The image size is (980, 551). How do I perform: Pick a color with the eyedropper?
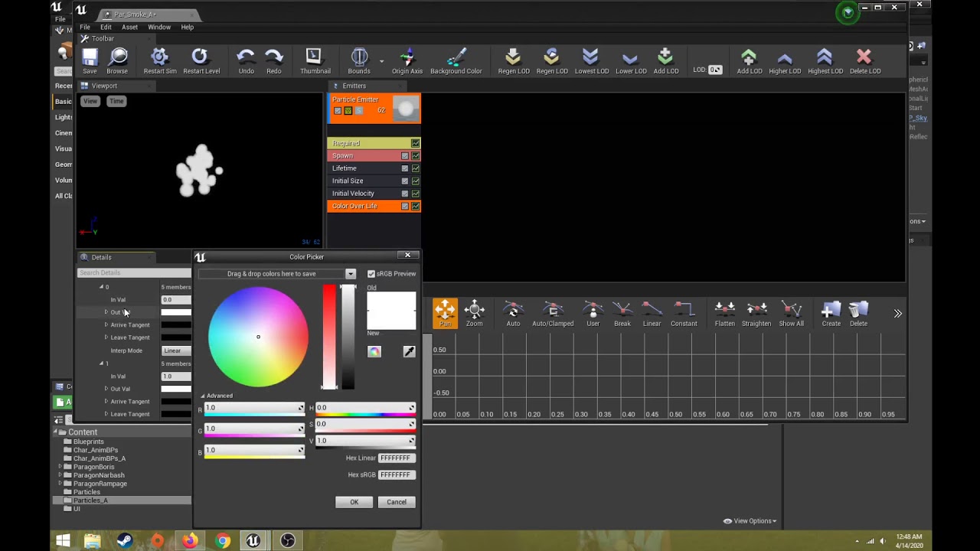[409, 351]
